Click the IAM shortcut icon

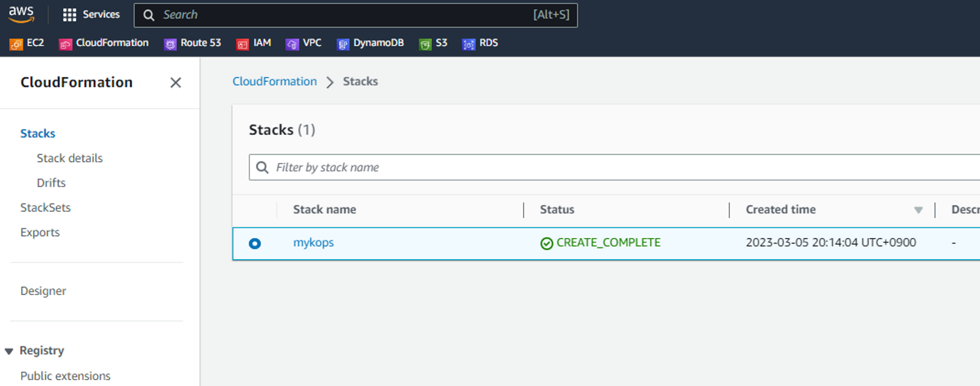[x=243, y=44]
